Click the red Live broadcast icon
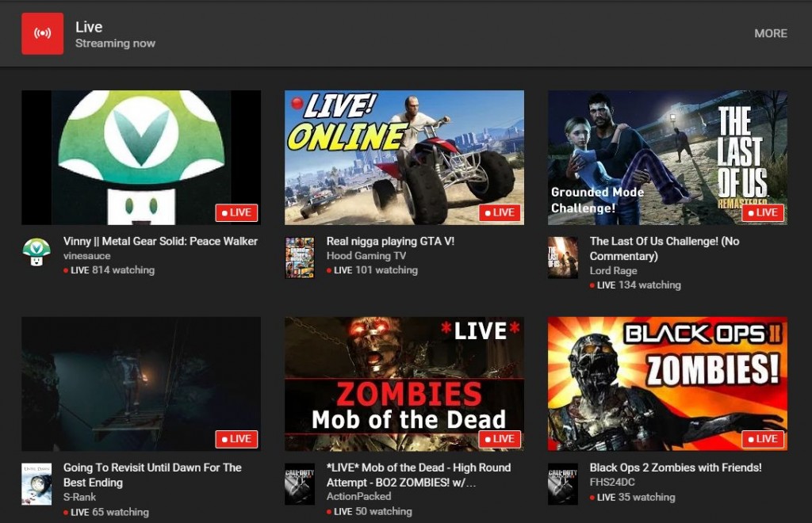 tap(43, 33)
